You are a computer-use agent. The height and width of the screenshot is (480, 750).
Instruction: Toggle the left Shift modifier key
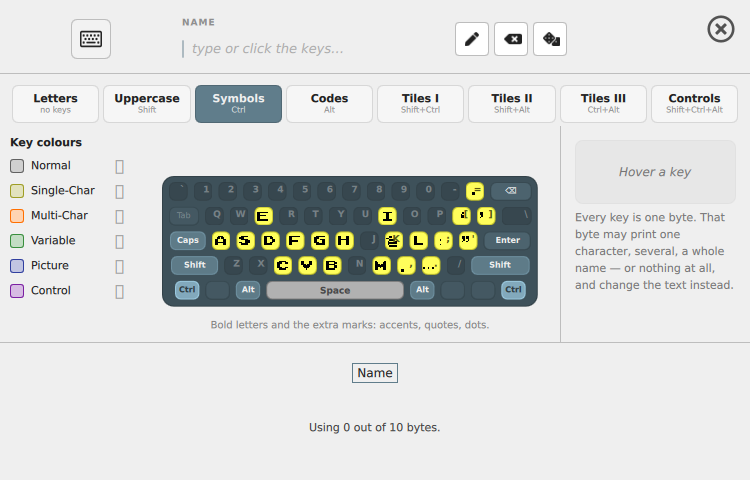click(x=195, y=265)
